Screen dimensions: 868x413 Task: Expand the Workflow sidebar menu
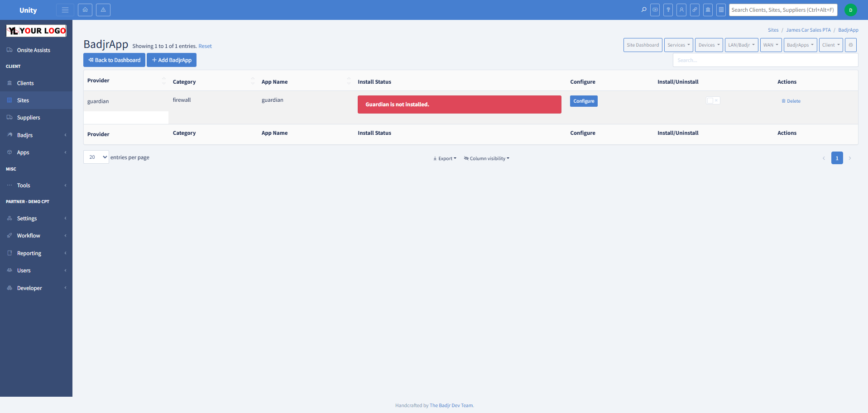point(36,236)
